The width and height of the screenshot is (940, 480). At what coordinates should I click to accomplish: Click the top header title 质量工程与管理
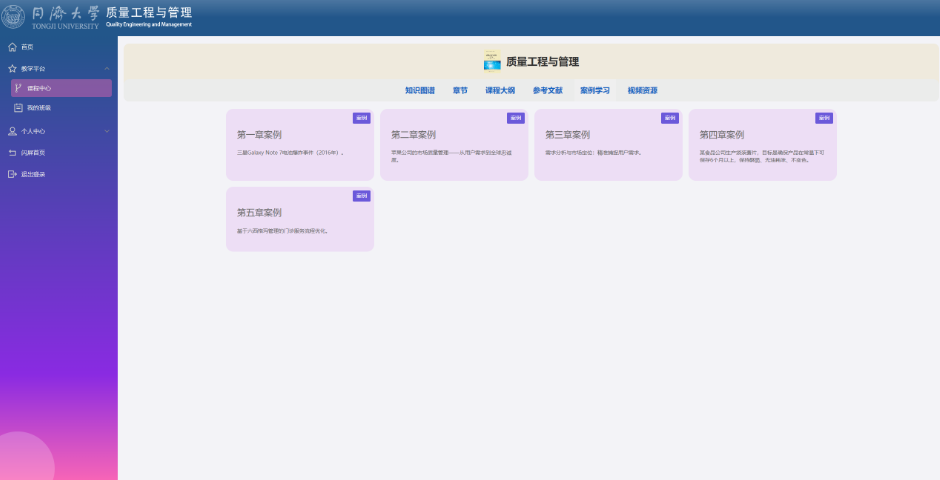click(149, 13)
